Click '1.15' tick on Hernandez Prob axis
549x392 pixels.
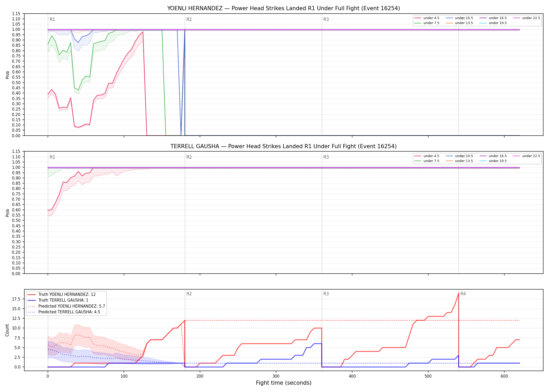(16, 14)
